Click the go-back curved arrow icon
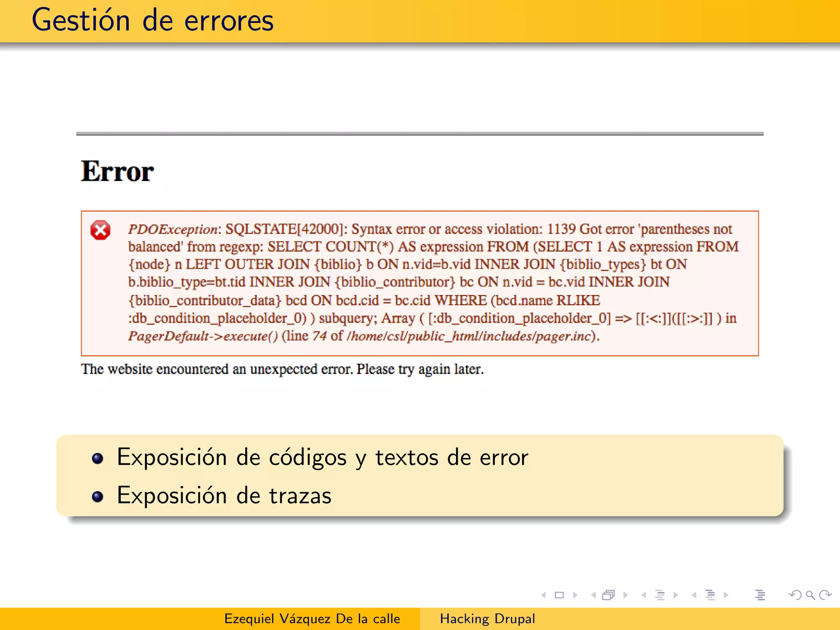 tap(795, 595)
